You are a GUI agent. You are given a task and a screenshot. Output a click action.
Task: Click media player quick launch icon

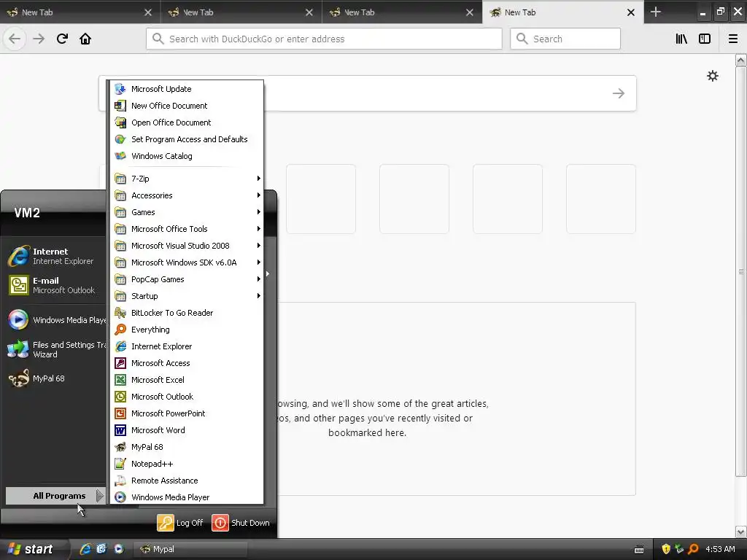[119, 549]
